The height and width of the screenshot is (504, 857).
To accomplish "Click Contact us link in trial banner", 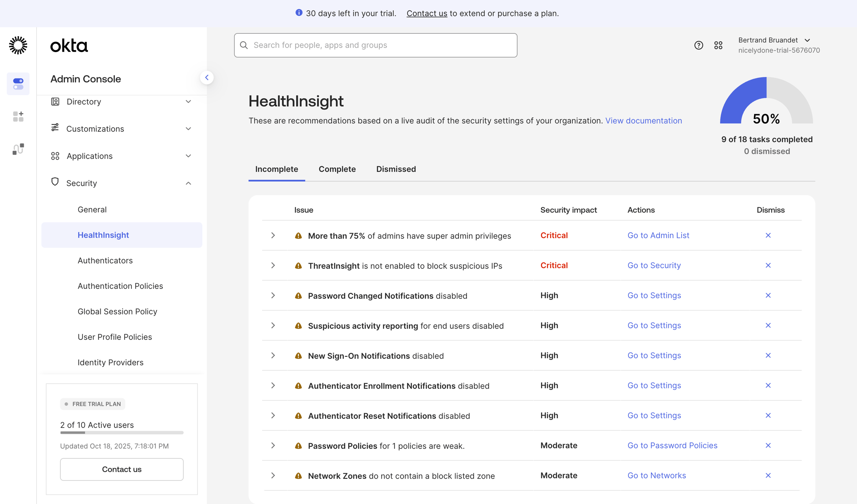I will (427, 13).
